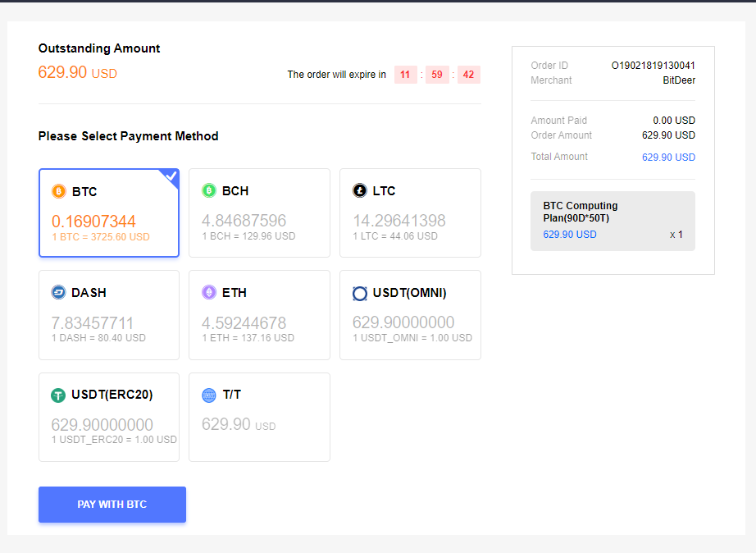Click the BTC Computing Plan(90D*50T) item

[613, 221]
